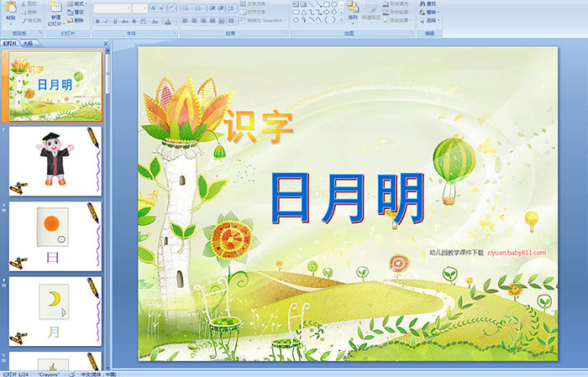Click the spell check icon in status bar
Screen dimensions: 588x377
point(72,374)
